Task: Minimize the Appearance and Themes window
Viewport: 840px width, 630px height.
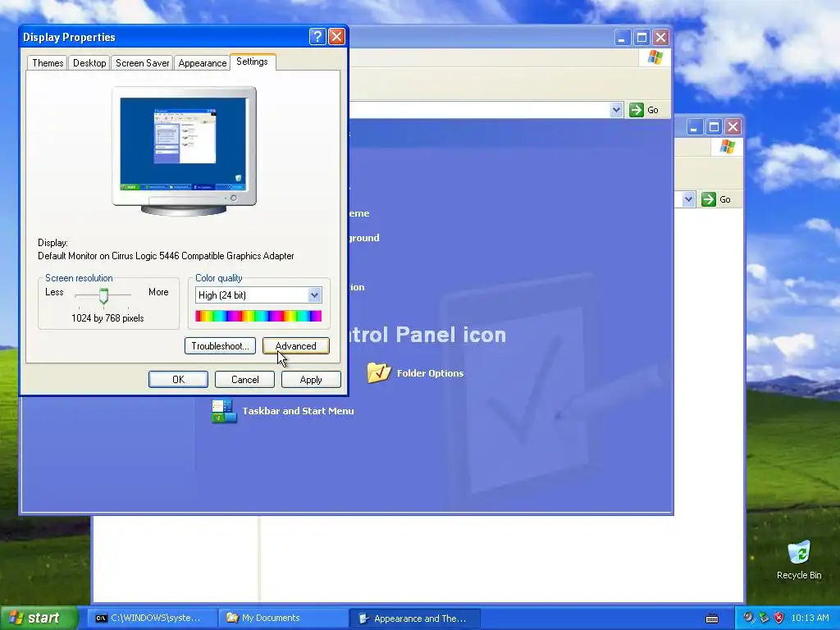Action: pyautogui.click(x=622, y=38)
